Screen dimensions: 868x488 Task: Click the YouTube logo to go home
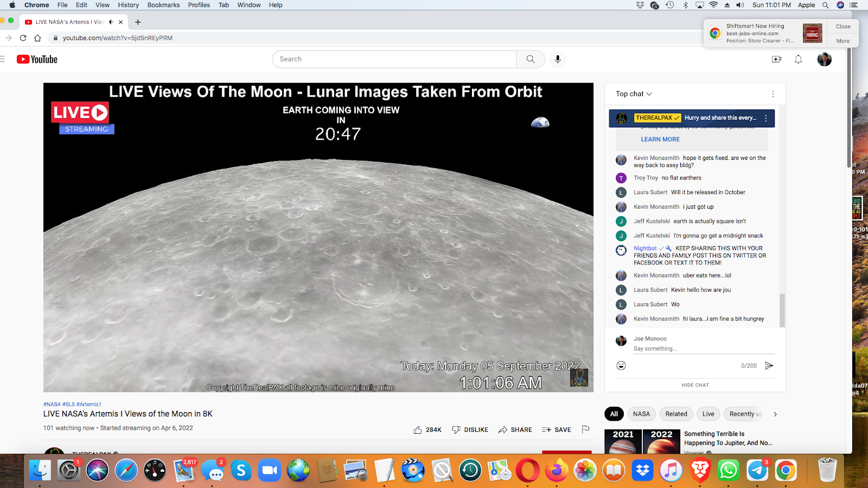[x=37, y=59]
